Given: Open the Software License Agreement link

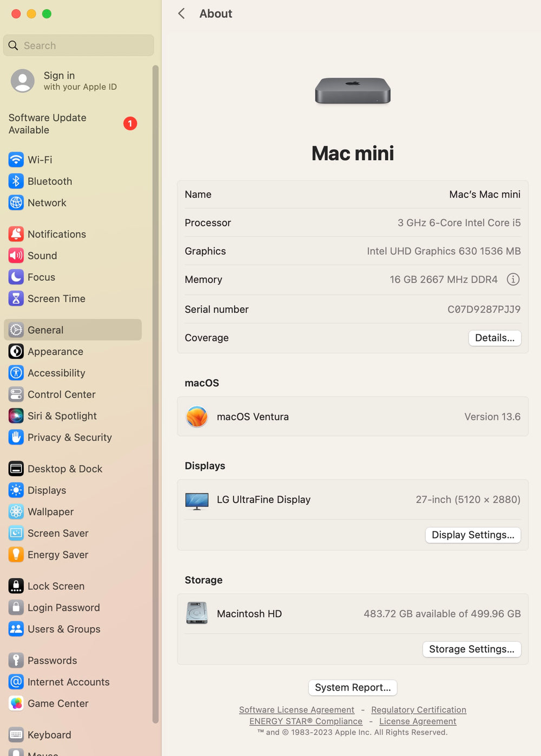Looking at the screenshot, I should (x=296, y=709).
